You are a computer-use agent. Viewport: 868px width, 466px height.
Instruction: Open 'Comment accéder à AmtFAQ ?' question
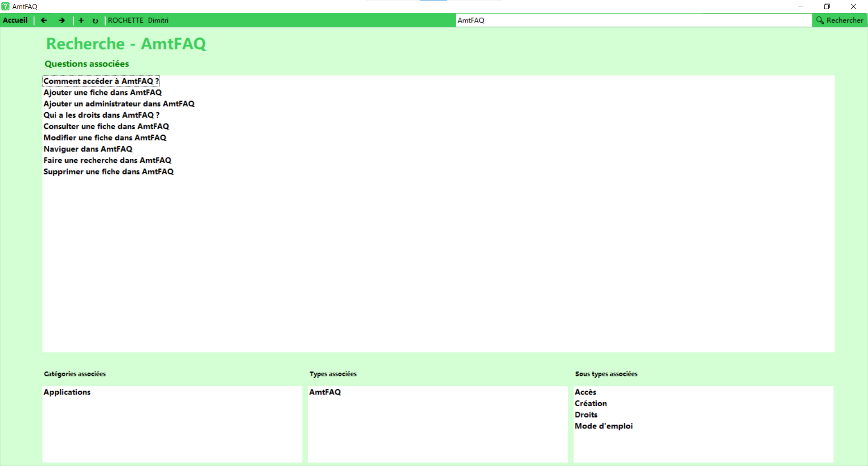(x=101, y=81)
